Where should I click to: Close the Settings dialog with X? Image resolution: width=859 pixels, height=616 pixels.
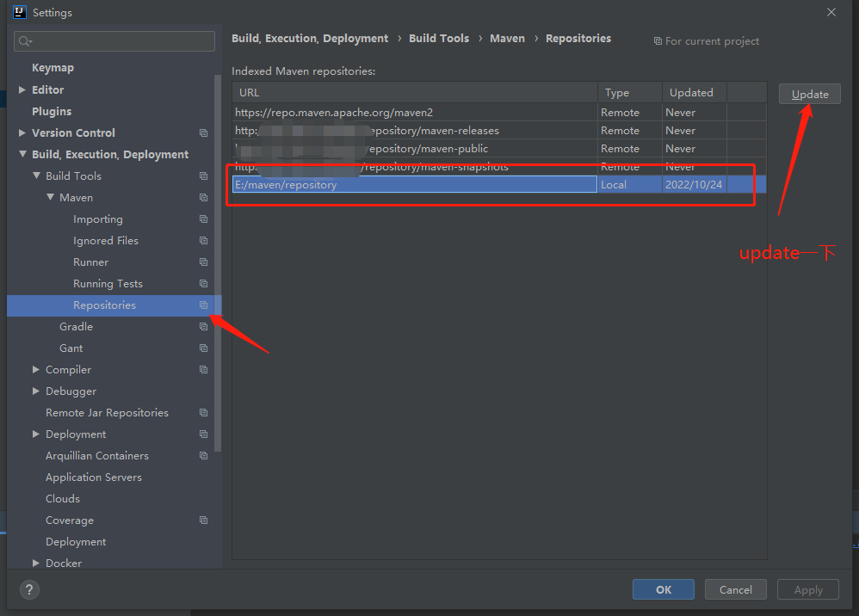click(x=831, y=12)
